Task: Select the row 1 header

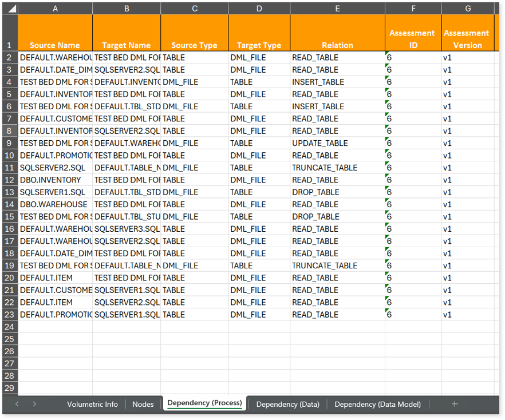Action: coord(10,45)
